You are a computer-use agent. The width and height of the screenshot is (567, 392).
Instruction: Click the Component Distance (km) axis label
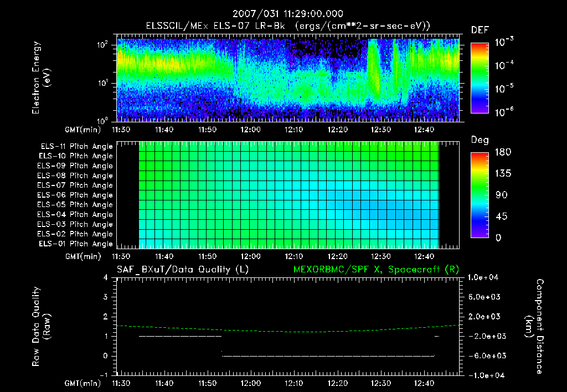click(x=534, y=327)
